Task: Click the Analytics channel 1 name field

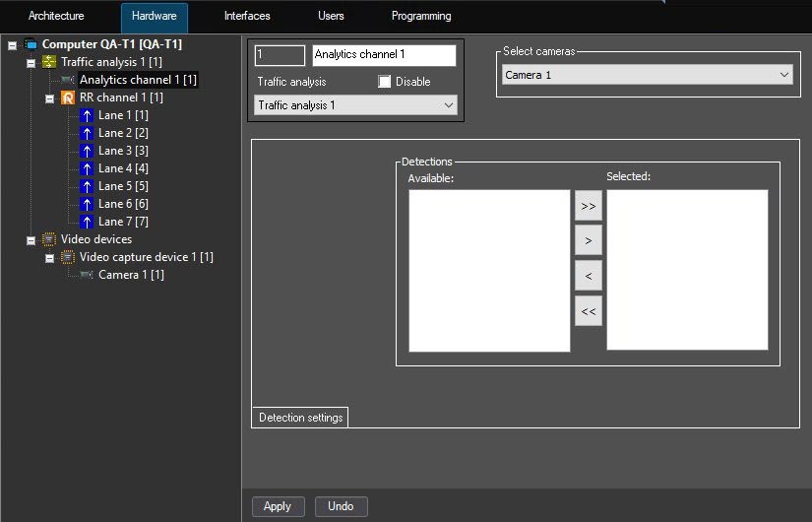Action: click(384, 55)
